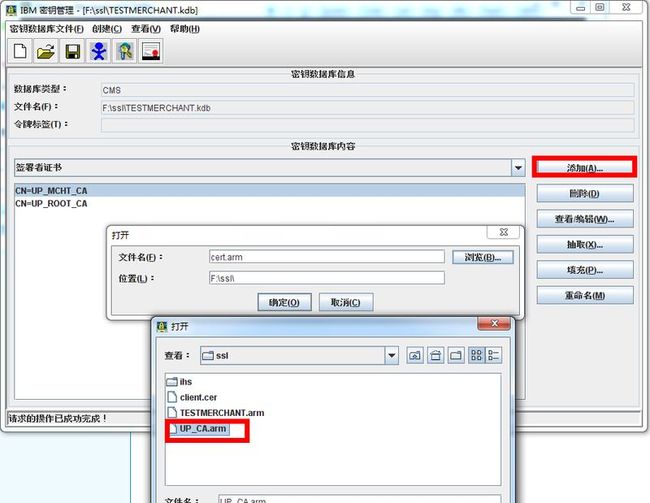Go up one level in file chooser
The width and height of the screenshot is (650, 503).
[415, 355]
